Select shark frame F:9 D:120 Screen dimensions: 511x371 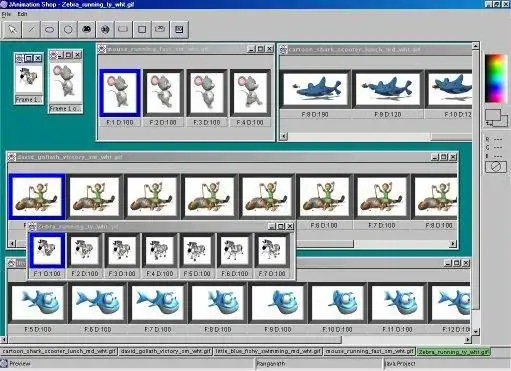388,89
